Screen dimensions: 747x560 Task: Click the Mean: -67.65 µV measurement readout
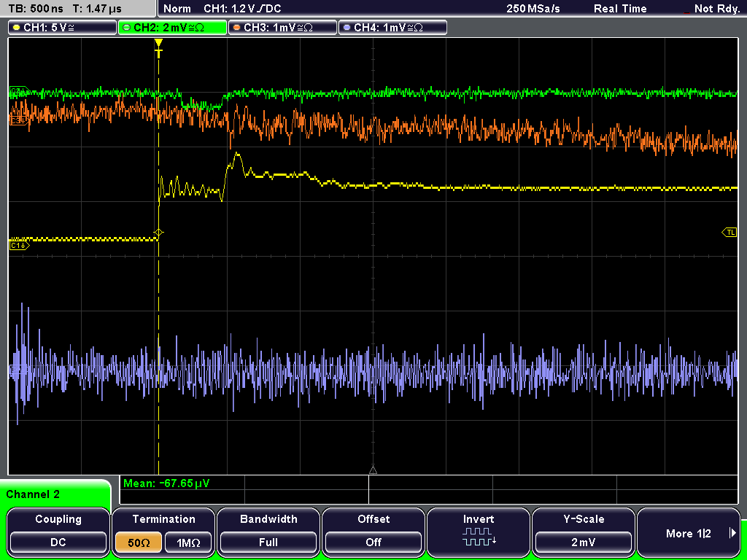coord(166,483)
